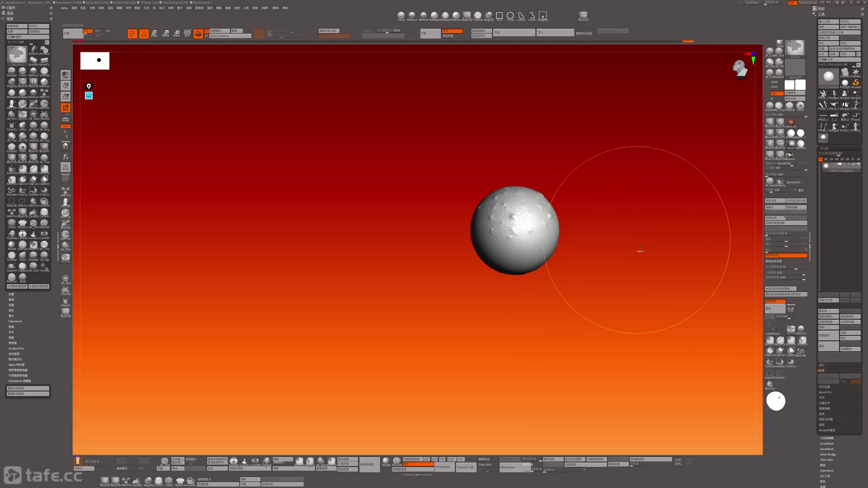Expand the NanoMesh section
Image resolution: width=868 pixels, height=488 pixels.
(x=827, y=449)
